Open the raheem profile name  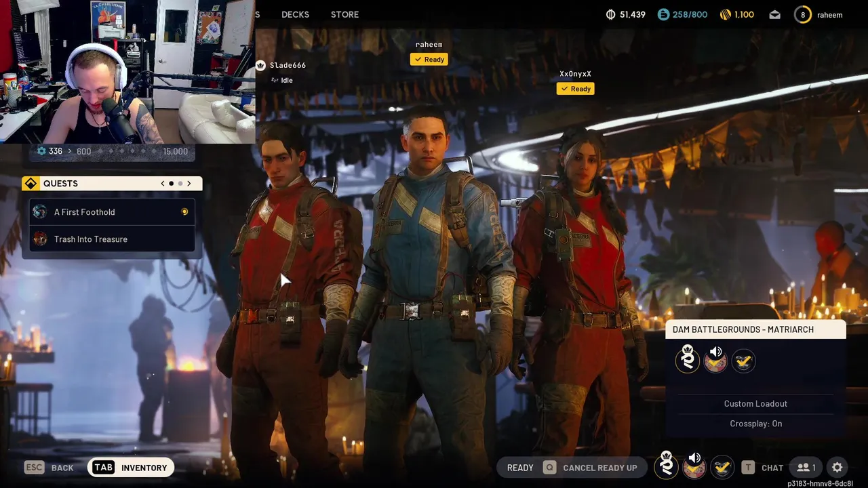[830, 14]
